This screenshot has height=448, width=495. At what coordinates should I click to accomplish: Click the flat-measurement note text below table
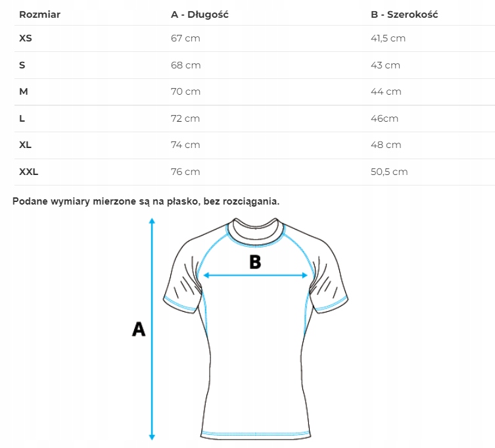point(146,201)
